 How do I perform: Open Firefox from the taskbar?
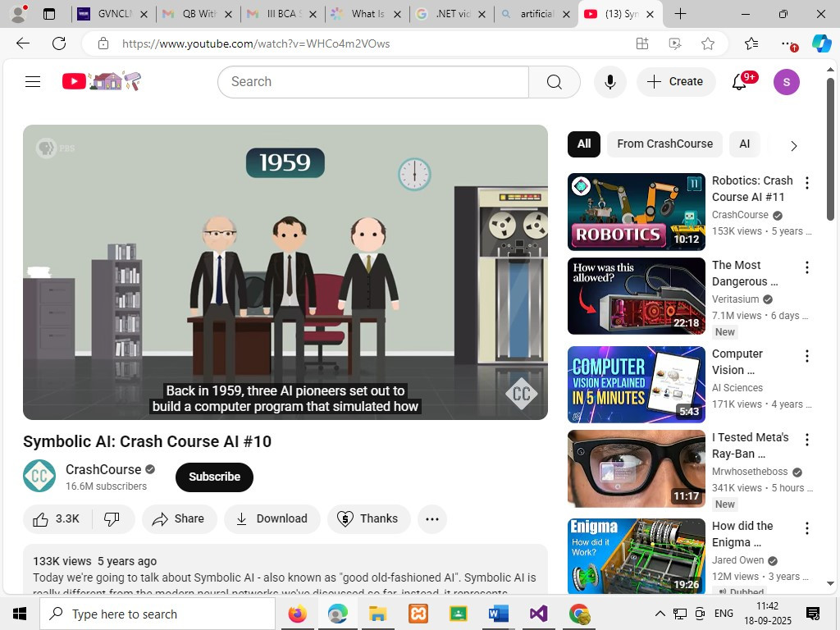tap(298, 614)
